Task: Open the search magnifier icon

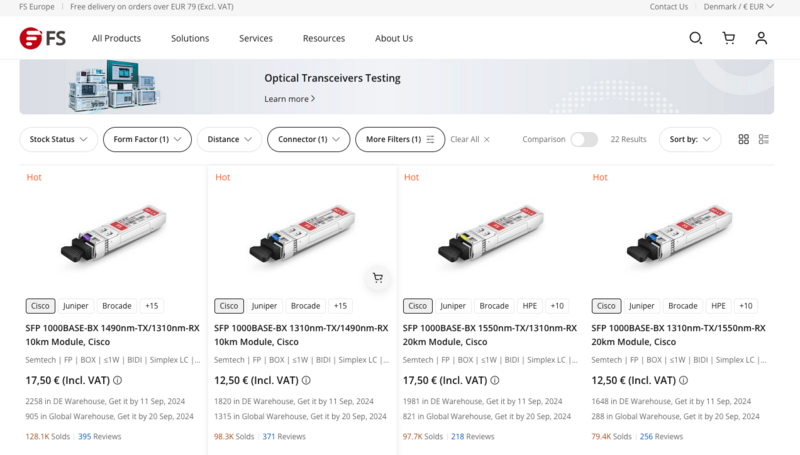Action: tap(695, 38)
